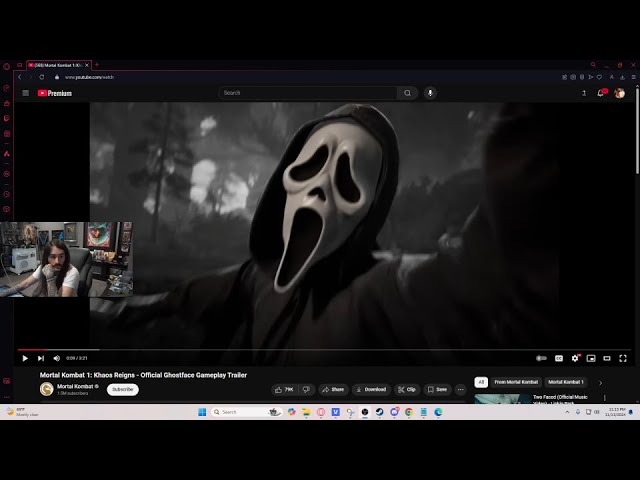Open the Two Faced recommended video thumbnail
This screenshot has height=480, width=640.
click(x=502, y=399)
